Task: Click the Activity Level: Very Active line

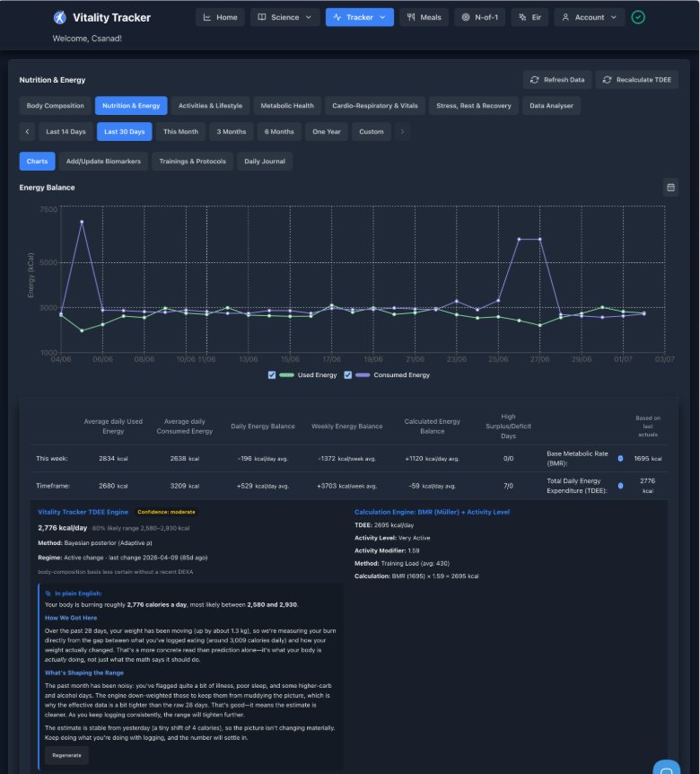Action: click(392, 538)
